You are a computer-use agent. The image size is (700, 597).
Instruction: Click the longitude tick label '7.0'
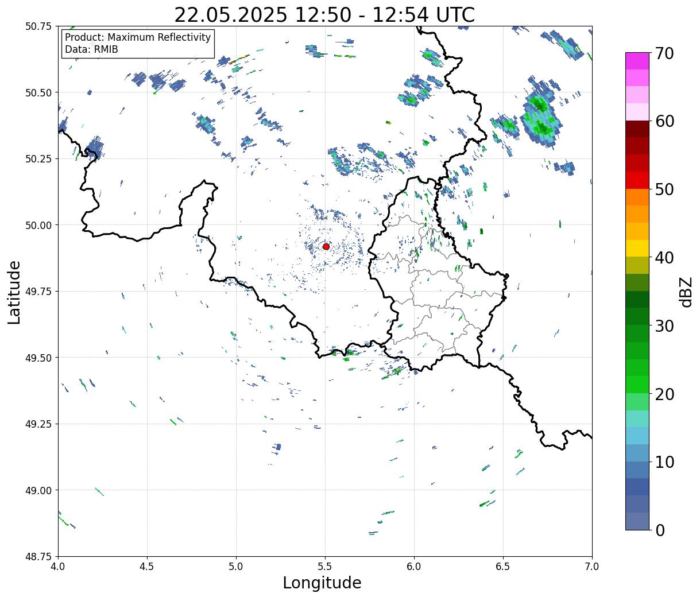coord(592,567)
